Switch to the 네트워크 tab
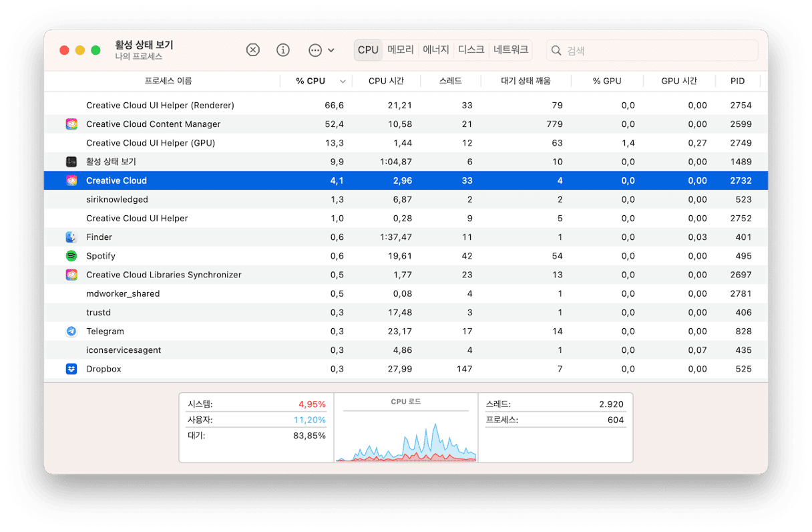This screenshot has width=812, height=532. point(511,50)
